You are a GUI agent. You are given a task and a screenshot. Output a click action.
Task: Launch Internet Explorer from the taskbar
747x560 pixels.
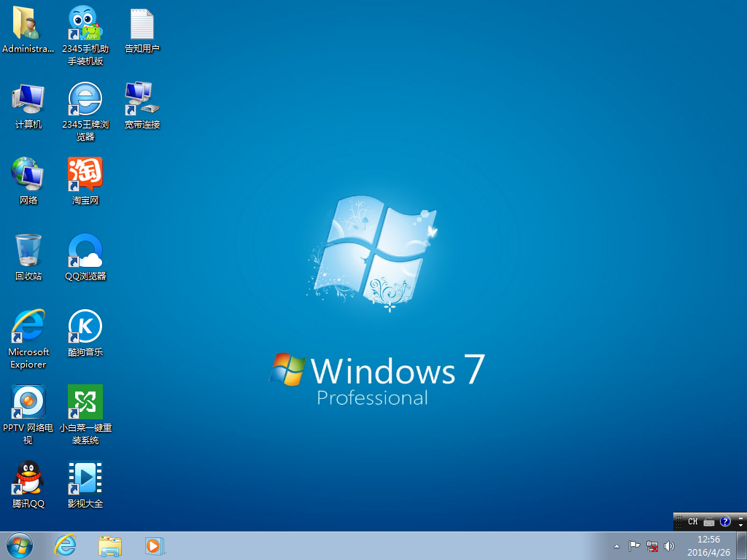[65, 545]
